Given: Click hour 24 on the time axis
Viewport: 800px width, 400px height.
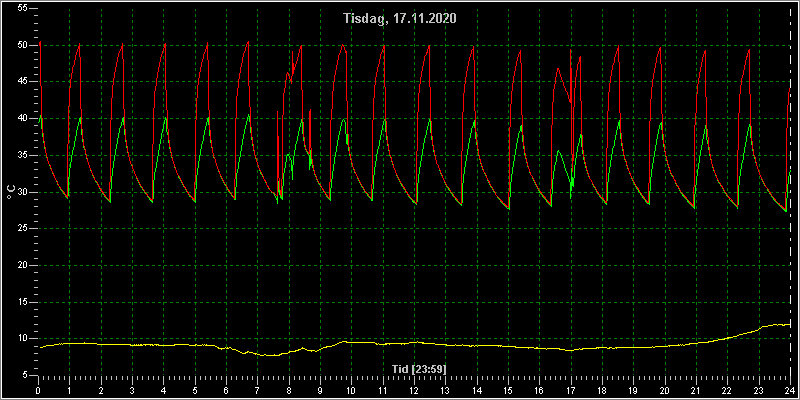Looking at the screenshot, I should (x=790, y=391).
